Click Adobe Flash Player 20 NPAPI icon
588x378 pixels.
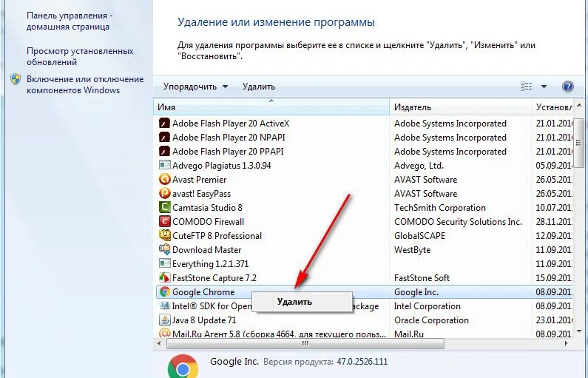click(x=164, y=138)
